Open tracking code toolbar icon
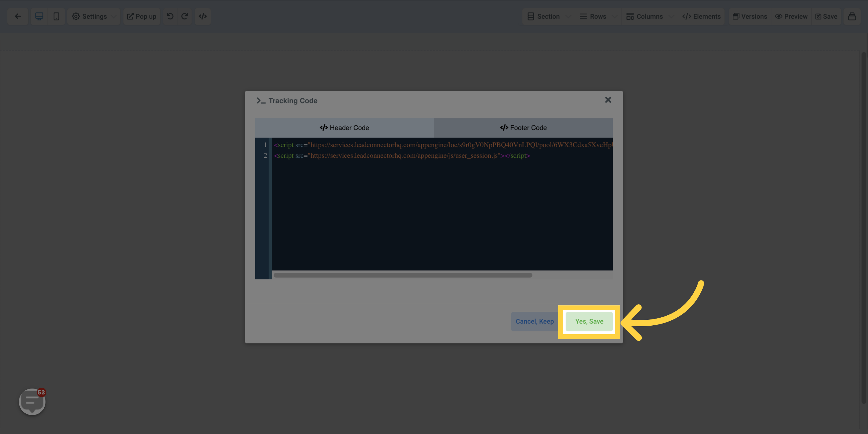The width and height of the screenshot is (868, 434). [x=203, y=16]
